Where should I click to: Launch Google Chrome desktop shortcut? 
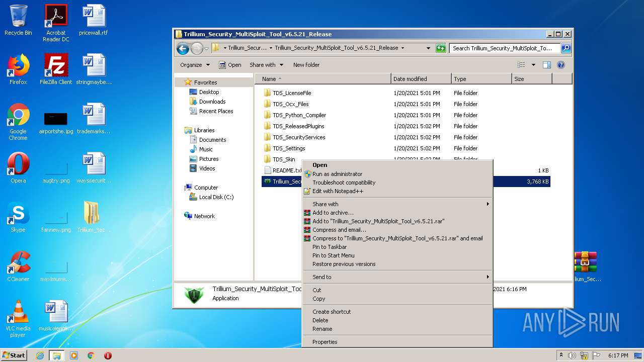(18, 122)
